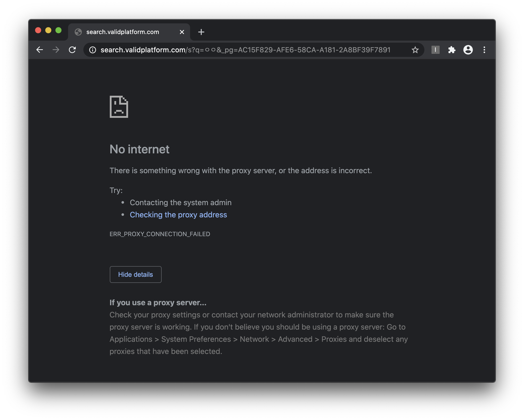Image resolution: width=524 pixels, height=420 pixels.
Task: Click the forward navigation arrow
Action: (x=56, y=50)
